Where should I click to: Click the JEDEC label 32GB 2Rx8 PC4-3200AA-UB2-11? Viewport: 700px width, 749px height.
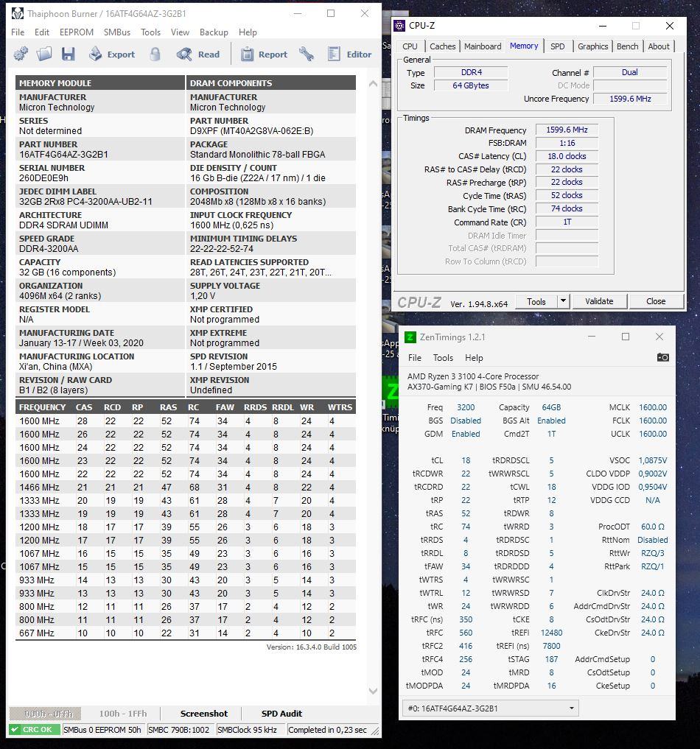[85, 202]
